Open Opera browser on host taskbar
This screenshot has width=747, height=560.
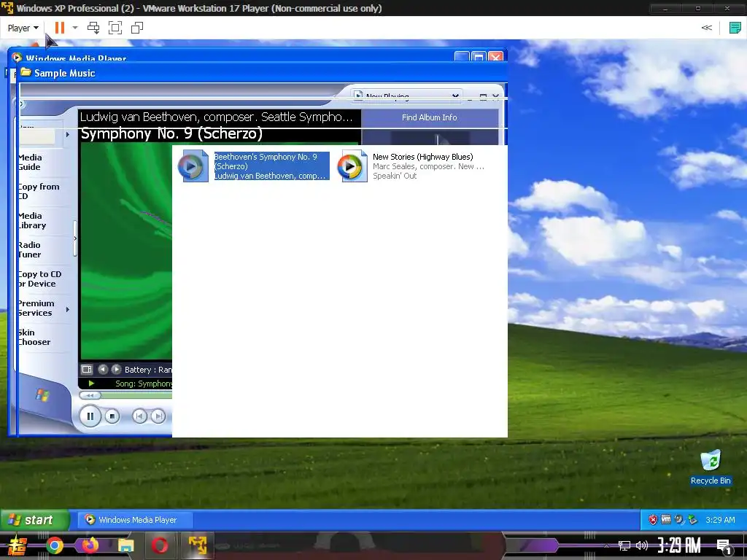[x=160, y=545]
